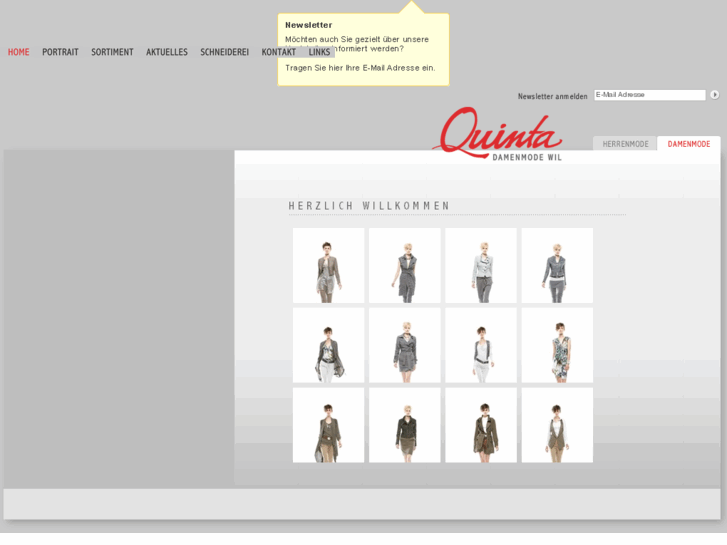The height and width of the screenshot is (545, 727).
Task: Open third row photo of dark jacket with skirt
Action: (405, 425)
